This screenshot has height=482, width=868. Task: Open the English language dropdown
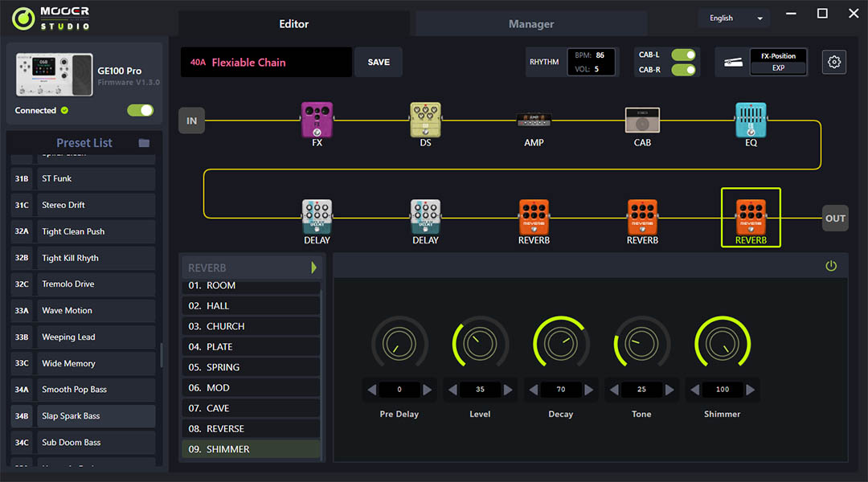pyautogui.click(x=735, y=18)
